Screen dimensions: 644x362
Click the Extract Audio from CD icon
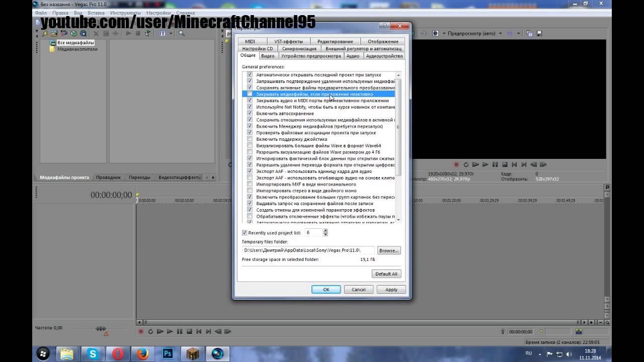tap(64, 33)
